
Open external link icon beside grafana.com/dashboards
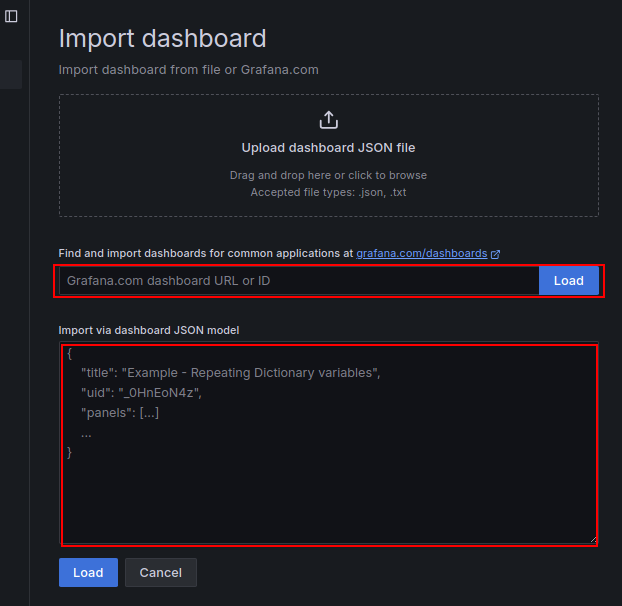coord(495,254)
